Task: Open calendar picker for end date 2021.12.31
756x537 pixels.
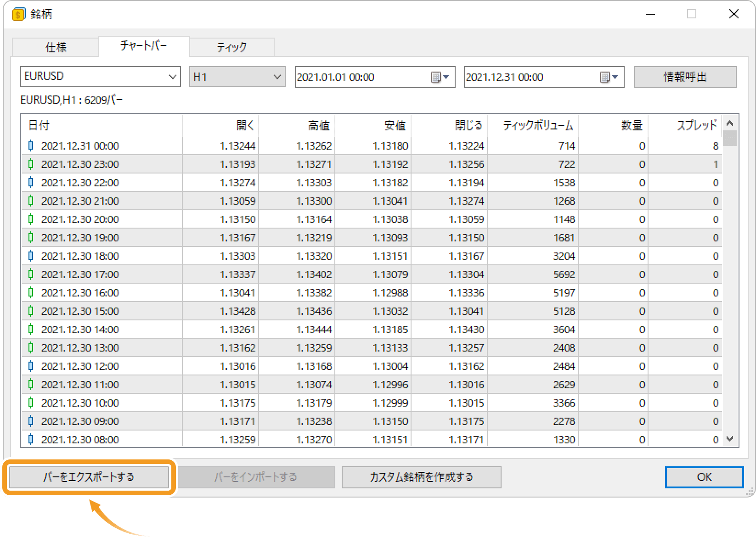Action: [x=609, y=77]
